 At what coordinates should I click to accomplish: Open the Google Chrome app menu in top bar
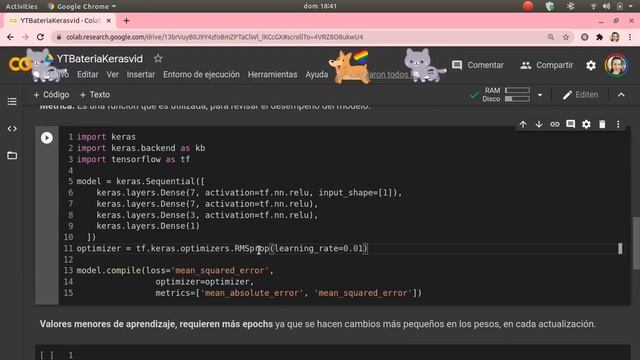82,6
